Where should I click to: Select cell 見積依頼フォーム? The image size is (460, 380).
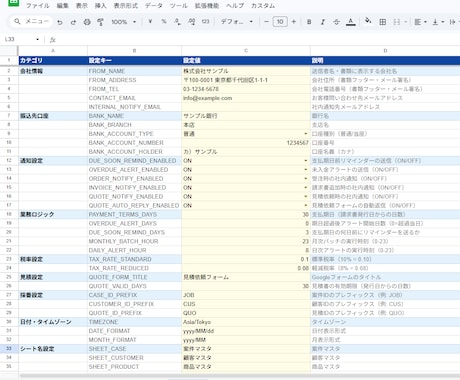[246, 277]
